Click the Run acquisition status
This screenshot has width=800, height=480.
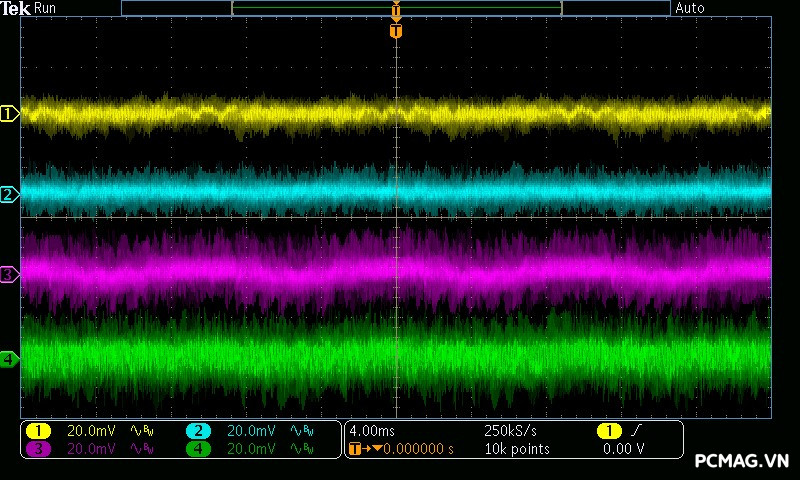(x=46, y=8)
